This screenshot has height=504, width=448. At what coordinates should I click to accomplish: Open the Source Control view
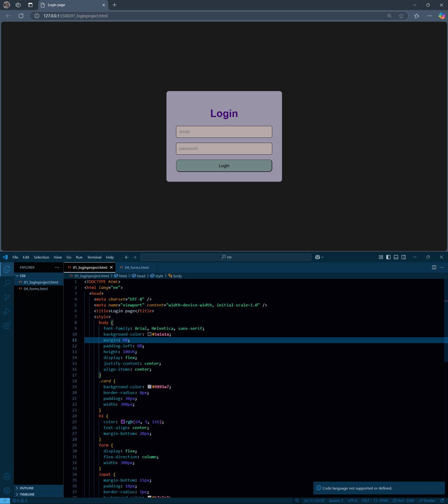click(x=7, y=297)
